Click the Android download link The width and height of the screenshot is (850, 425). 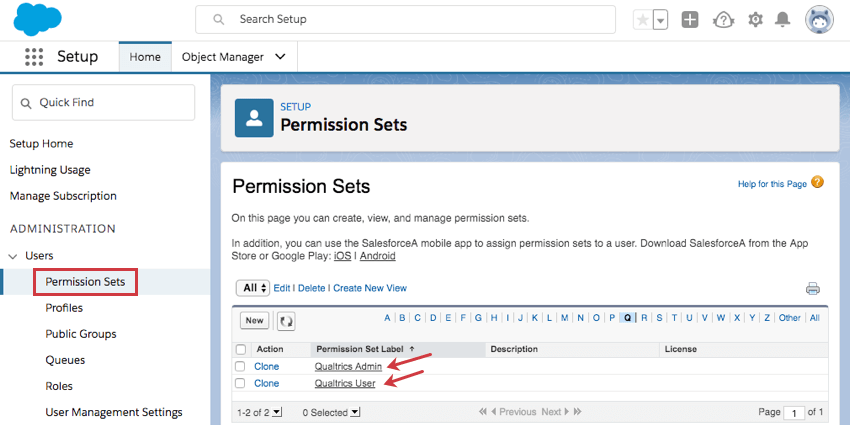click(x=377, y=256)
